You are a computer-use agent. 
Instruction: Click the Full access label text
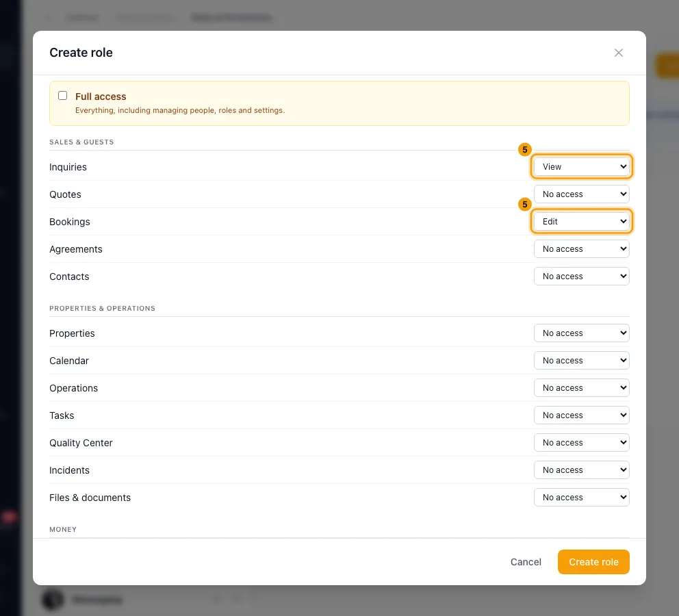tap(101, 97)
